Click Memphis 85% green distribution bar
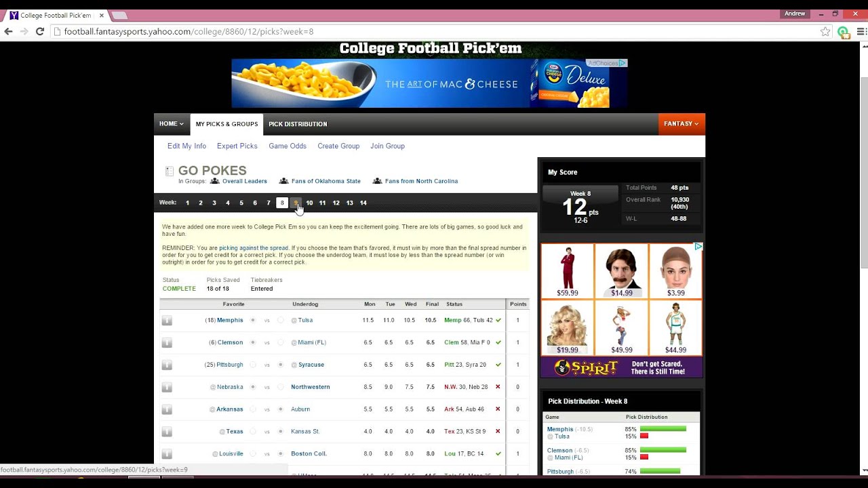 point(663,428)
